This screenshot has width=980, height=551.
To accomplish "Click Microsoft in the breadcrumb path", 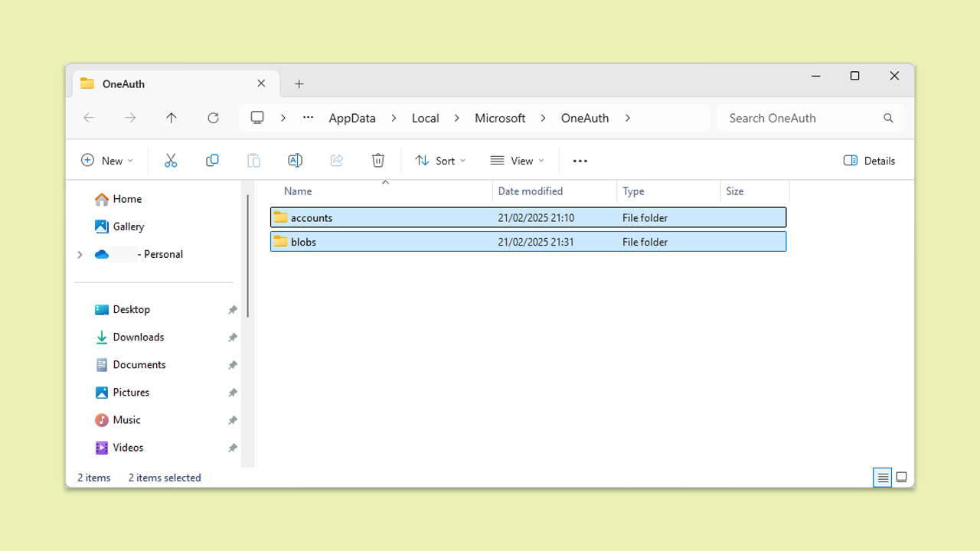I will click(500, 118).
